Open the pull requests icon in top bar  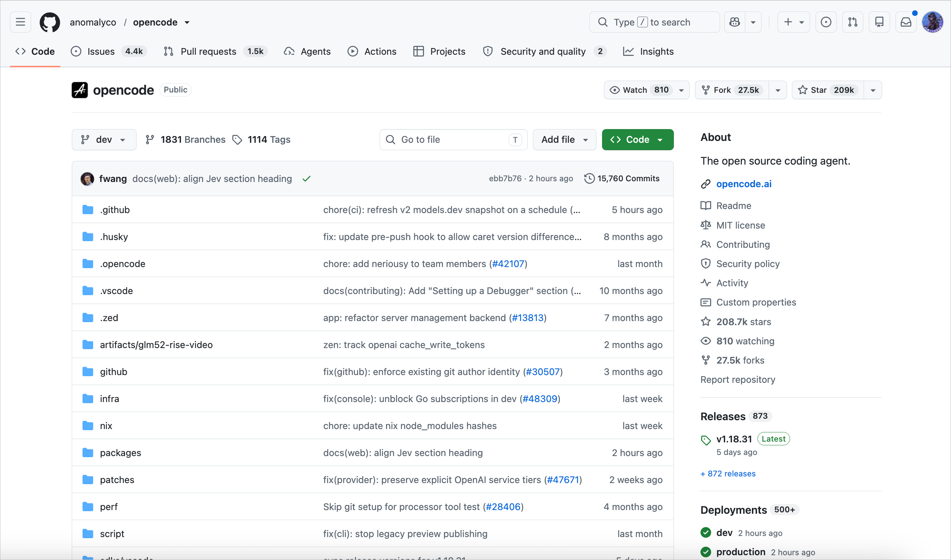pyautogui.click(x=853, y=22)
